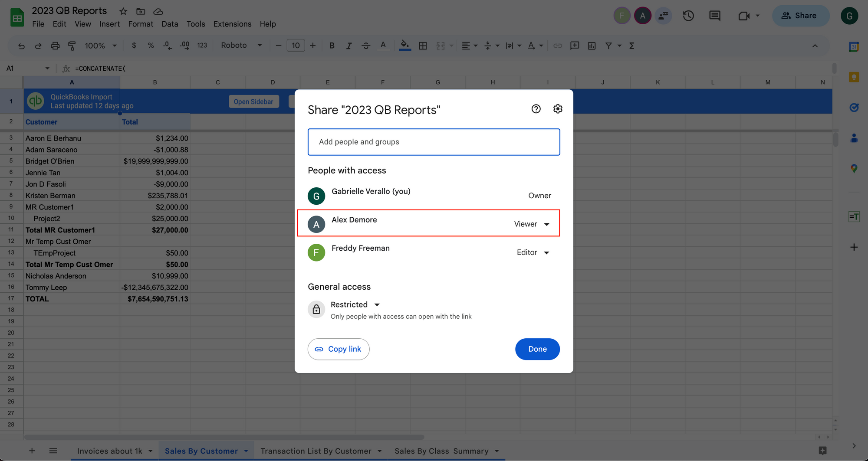Decrease font size with minus button

(279, 46)
